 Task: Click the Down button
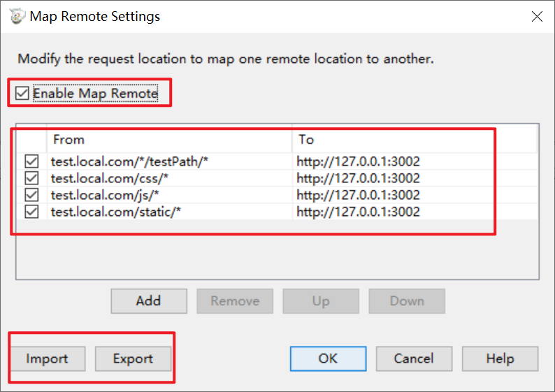tap(407, 301)
